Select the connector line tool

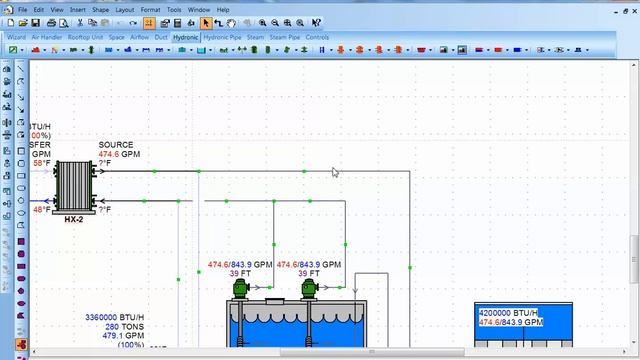pos(219,23)
